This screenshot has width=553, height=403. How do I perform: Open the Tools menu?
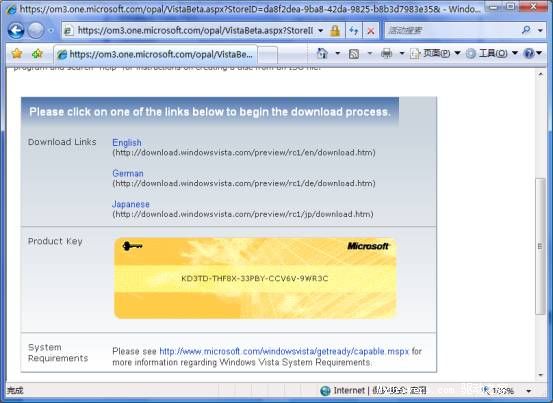coord(492,53)
